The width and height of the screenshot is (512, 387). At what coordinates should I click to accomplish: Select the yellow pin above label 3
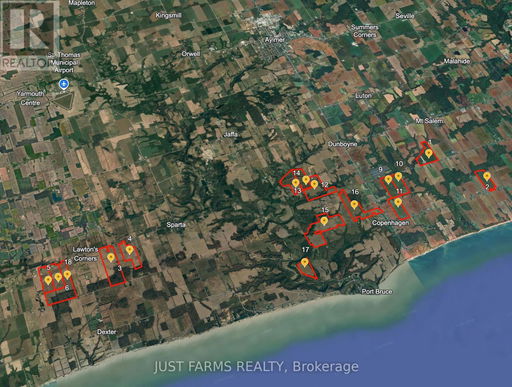tap(111, 257)
